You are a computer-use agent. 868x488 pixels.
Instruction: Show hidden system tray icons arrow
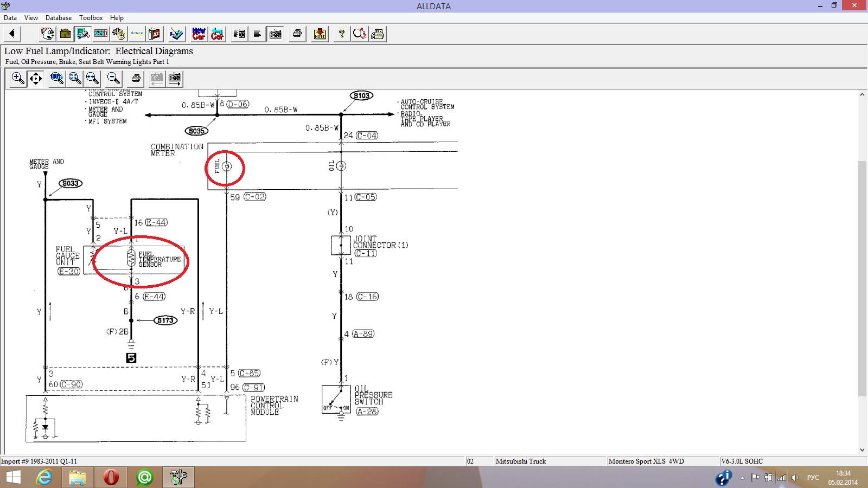[x=742, y=478]
